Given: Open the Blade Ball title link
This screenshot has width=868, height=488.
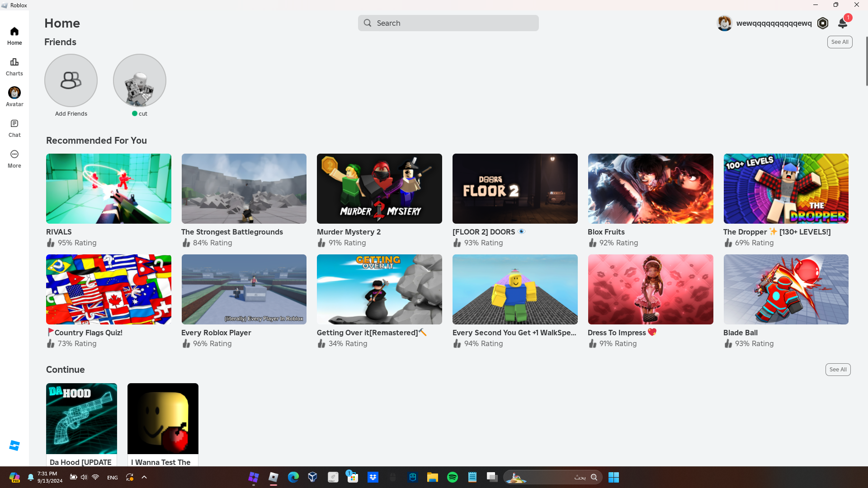Looking at the screenshot, I should (741, 333).
